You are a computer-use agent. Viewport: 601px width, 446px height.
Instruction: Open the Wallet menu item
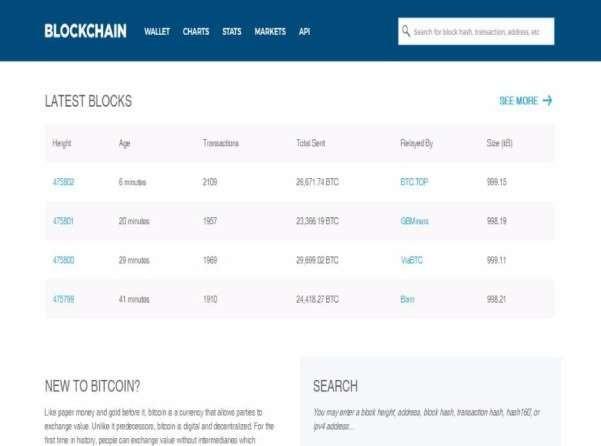pos(157,32)
